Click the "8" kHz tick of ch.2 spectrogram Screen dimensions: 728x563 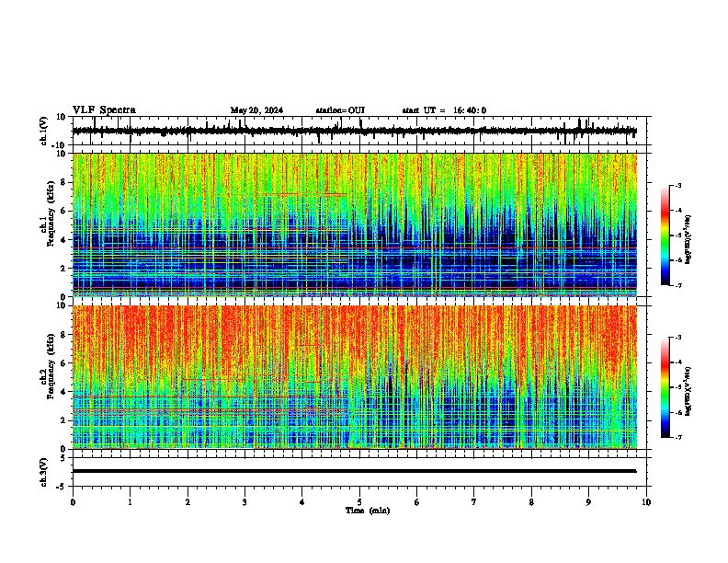pos(64,335)
